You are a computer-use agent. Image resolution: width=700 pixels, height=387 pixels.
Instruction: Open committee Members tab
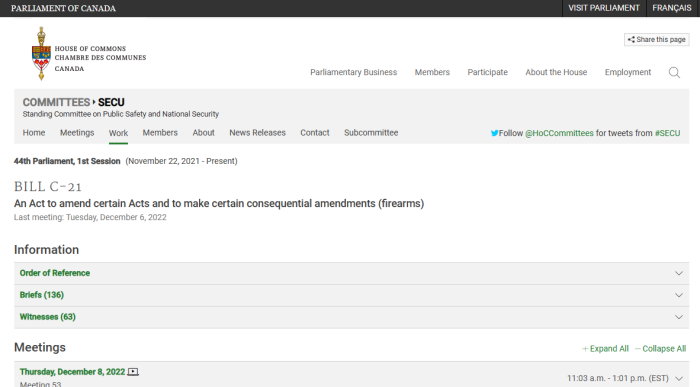[x=160, y=133]
